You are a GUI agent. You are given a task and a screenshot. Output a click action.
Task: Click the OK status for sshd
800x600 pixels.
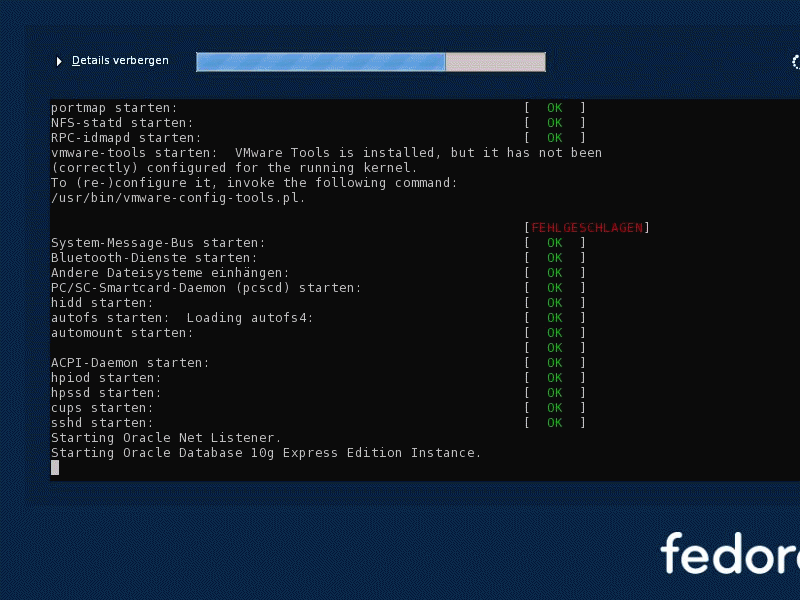point(555,423)
